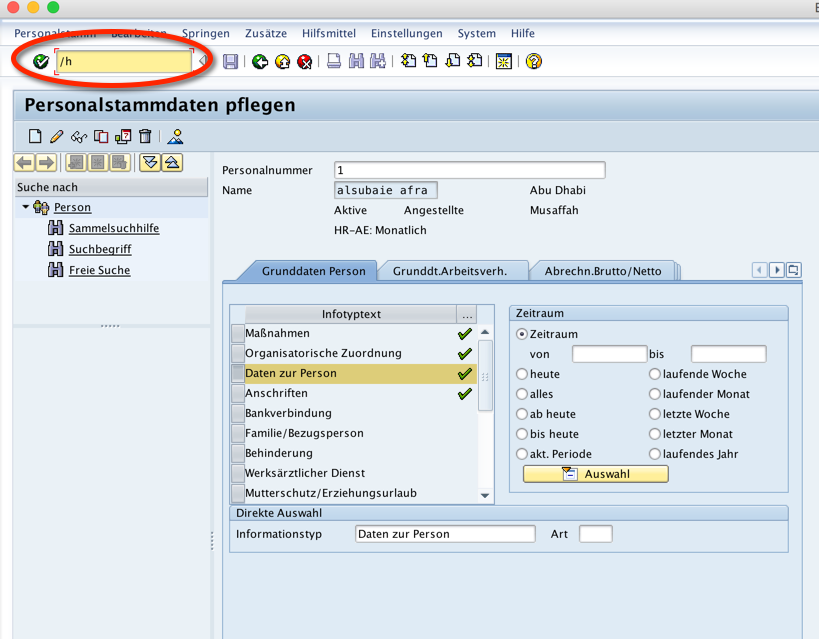Screen dimensions: 819x639
Task: Switch to the Grunddt.Arbeitsverh. tab
Action: [x=449, y=271]
